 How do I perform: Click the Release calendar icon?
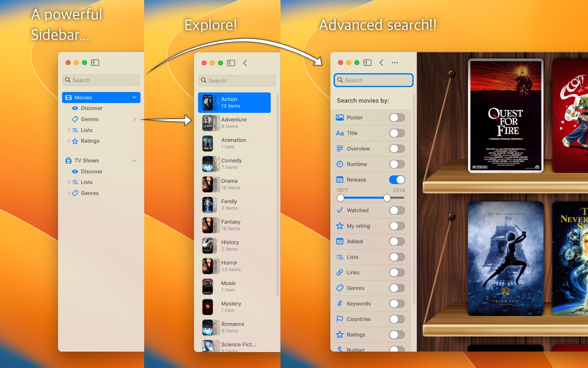coord(340,180)
